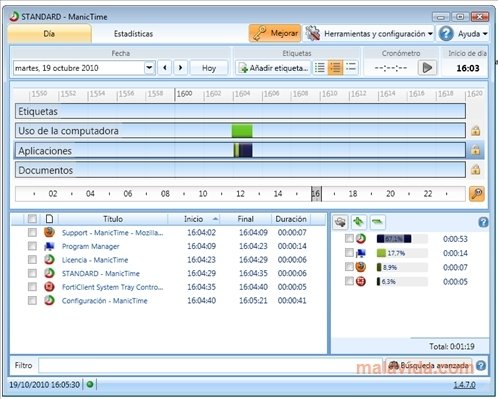Click the 16:03 Inicio de día value
The height and width of the screenshot is (399, 498).
(468, 68)
